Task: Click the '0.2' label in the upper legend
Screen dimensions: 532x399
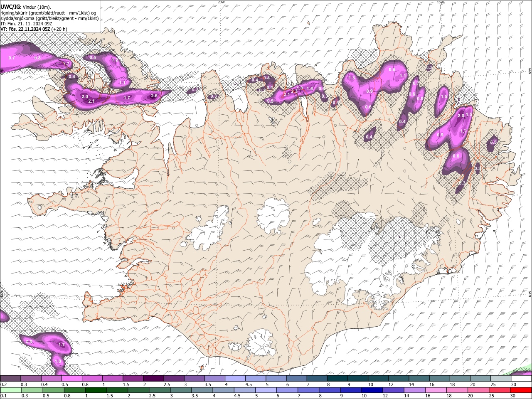Action: (3, 384)
